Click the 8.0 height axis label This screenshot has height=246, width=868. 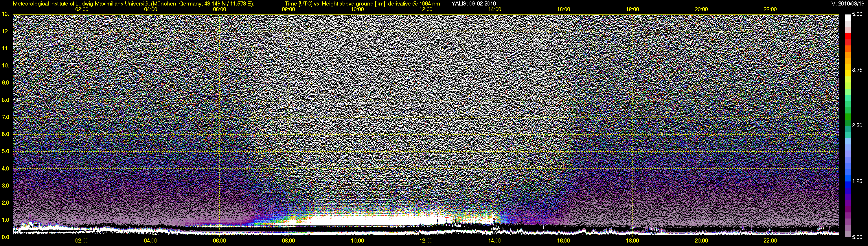5,100
